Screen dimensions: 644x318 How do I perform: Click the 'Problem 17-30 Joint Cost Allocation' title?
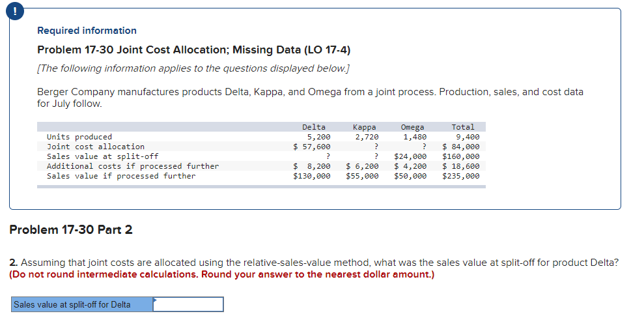[194, 50]
